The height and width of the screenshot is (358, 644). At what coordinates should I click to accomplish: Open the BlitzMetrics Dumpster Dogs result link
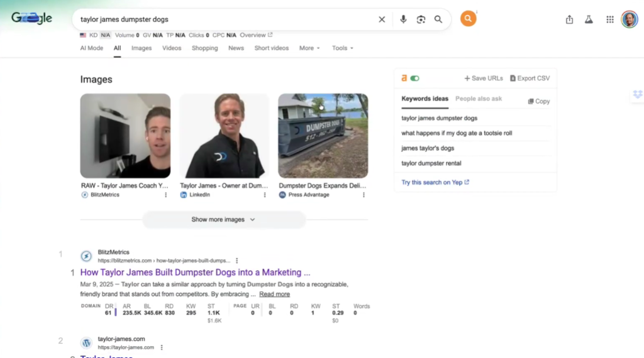195,273
